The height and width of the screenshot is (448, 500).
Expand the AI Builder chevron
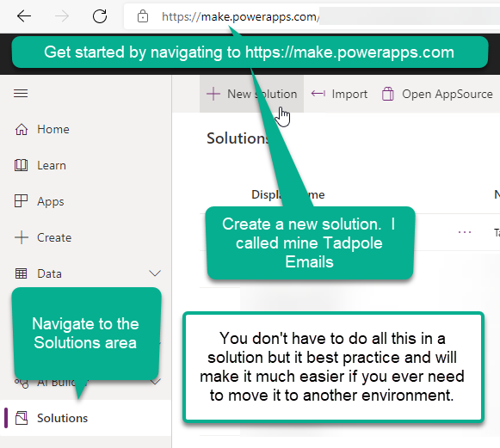155,382
